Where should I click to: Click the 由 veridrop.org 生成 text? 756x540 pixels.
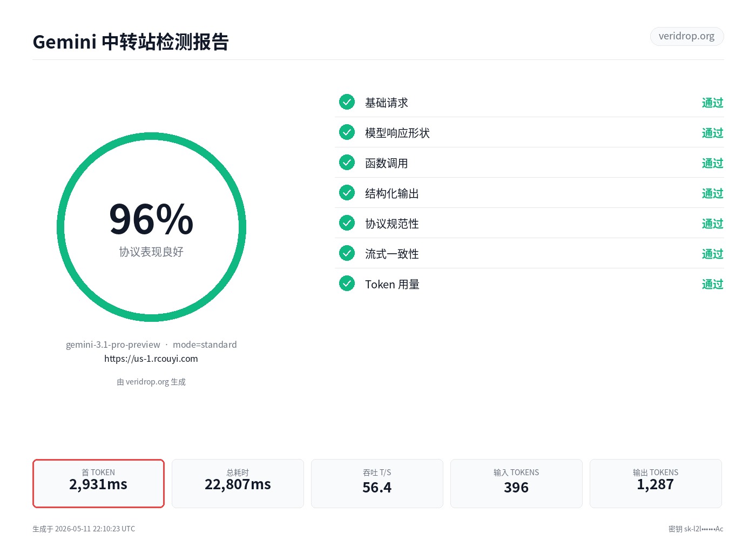(151, 382)
